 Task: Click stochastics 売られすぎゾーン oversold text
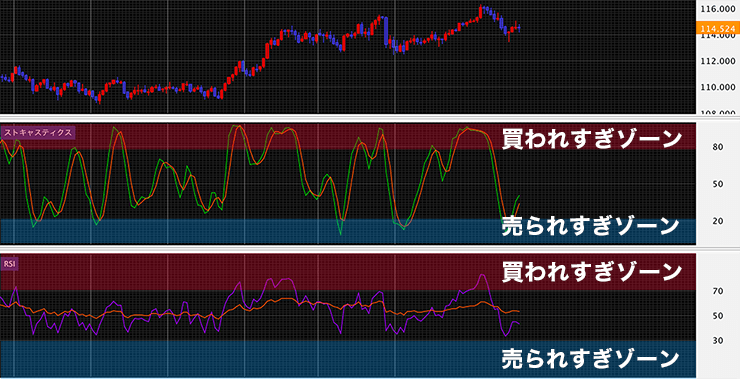590,226
